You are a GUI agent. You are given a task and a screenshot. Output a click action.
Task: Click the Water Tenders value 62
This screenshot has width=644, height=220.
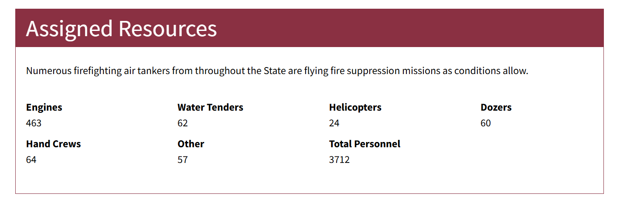tap(183, 123)
